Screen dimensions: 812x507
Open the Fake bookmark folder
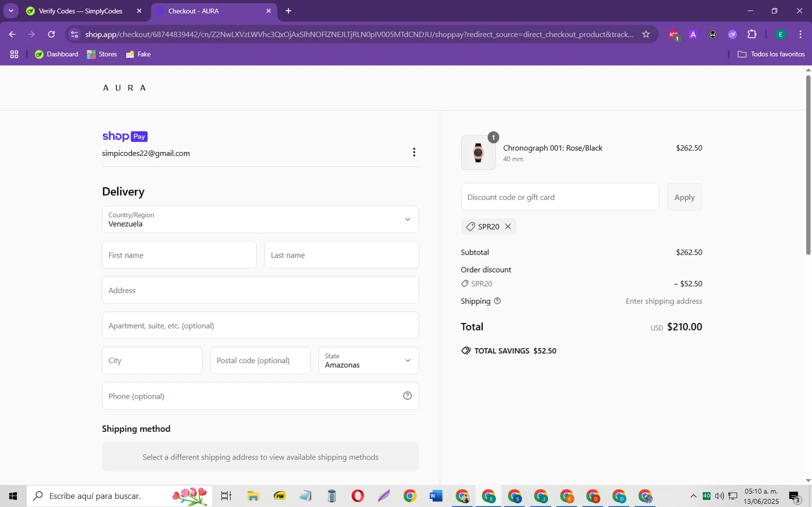pos(139,54)
